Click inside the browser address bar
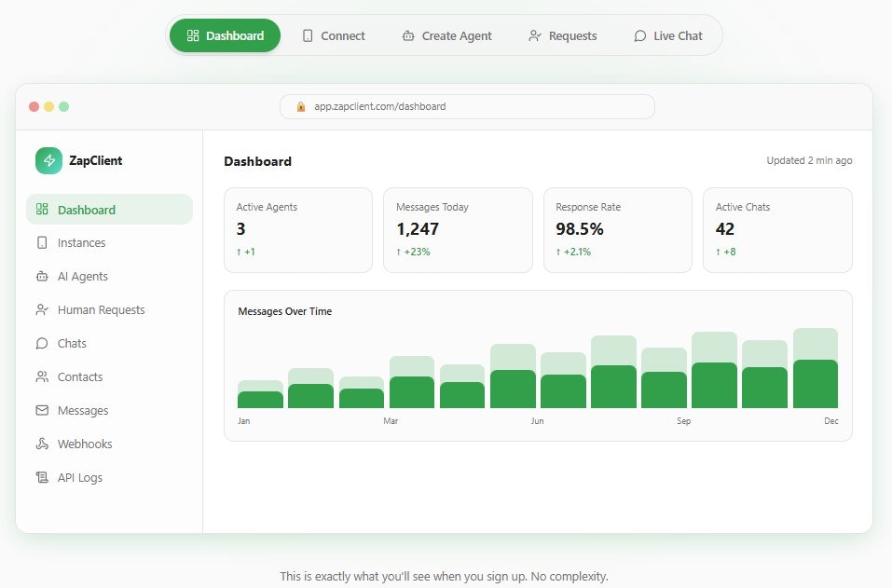Viewport: 892px width, 588px height. point(466,106)
